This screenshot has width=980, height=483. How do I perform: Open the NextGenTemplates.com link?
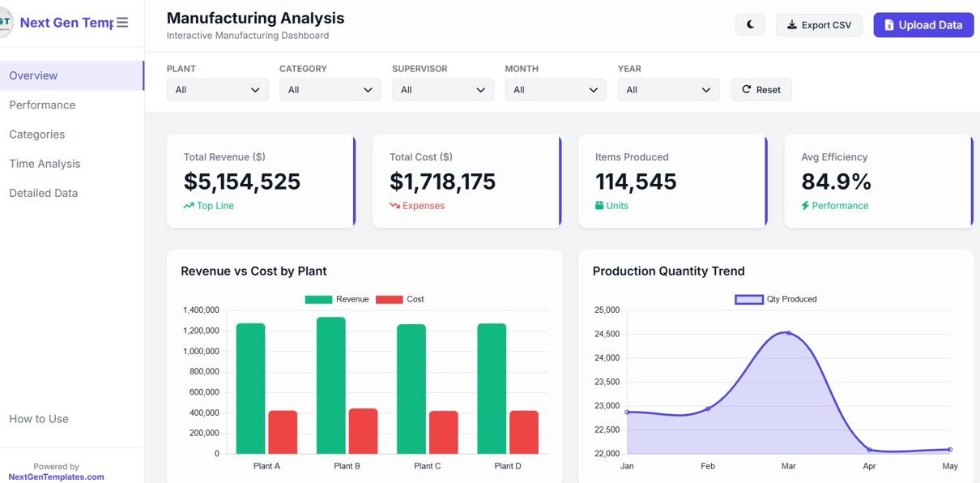pyautogui.click(x=56, y=477)
